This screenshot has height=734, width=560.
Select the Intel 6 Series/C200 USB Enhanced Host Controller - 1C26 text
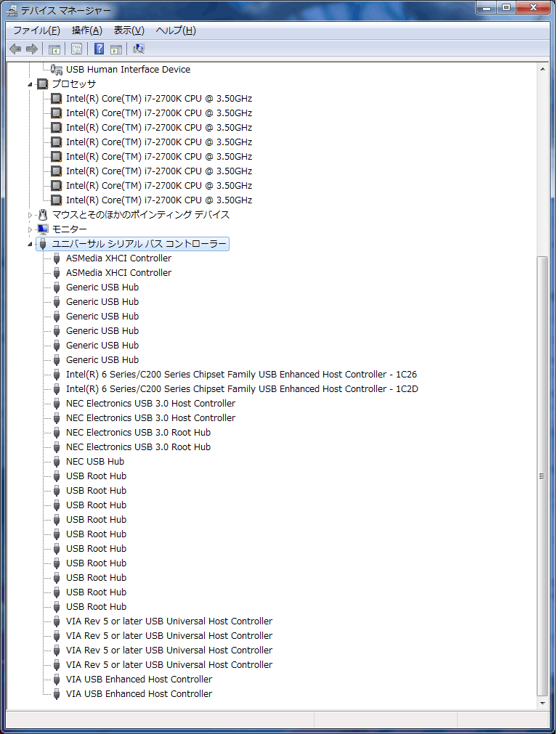pos(242,374)
